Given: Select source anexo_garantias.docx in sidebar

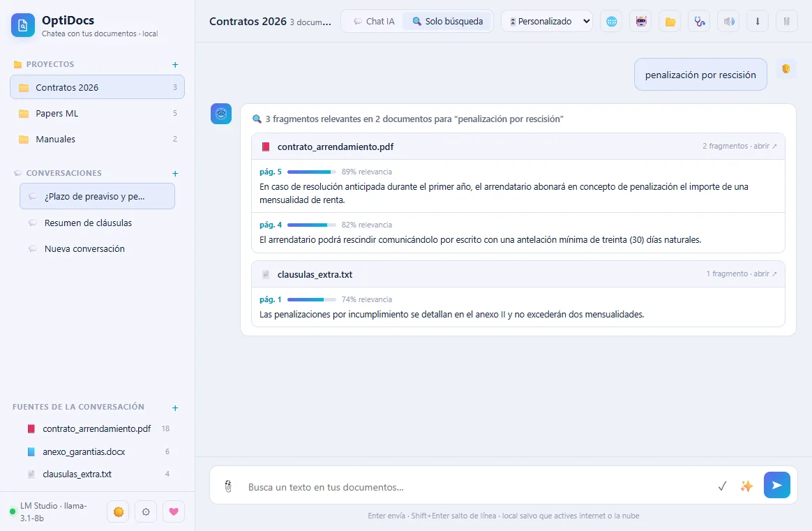Looking at the screenshot, I should click(x=98, y=451).
